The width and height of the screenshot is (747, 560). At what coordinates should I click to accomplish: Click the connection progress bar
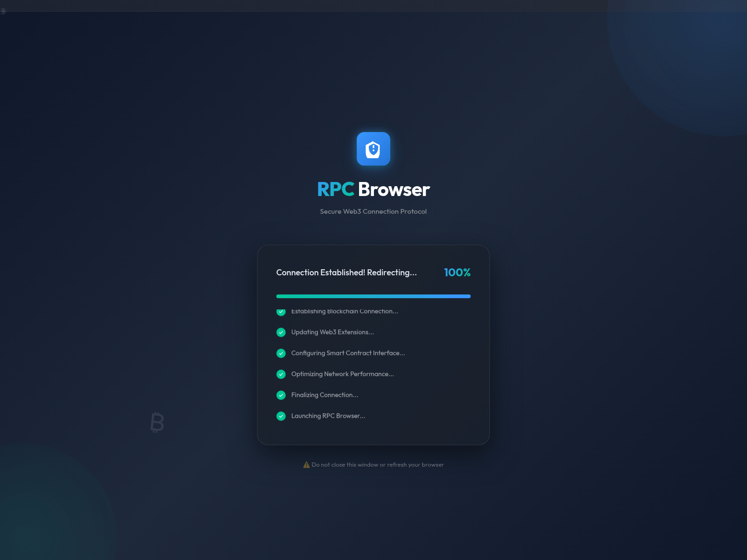pos(373,296)
